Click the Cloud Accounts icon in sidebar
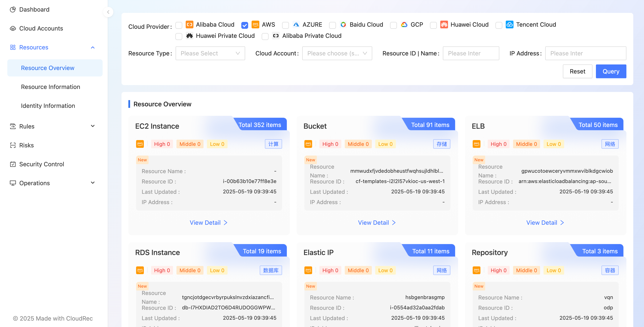Screen dimensions: 644x327 pos(13,29)
